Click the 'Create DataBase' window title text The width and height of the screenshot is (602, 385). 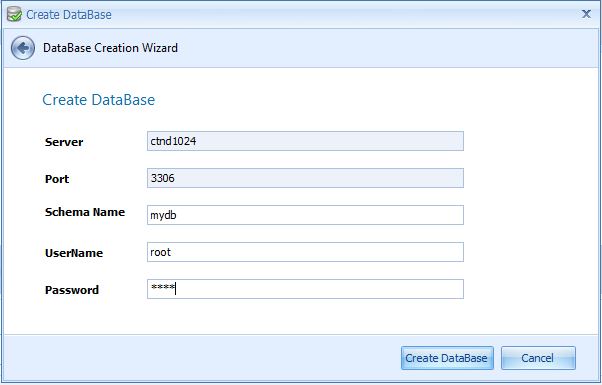69,15
